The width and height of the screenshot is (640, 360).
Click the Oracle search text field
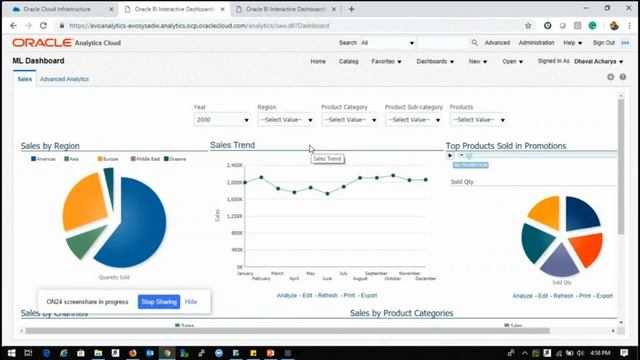pos(443,43)
